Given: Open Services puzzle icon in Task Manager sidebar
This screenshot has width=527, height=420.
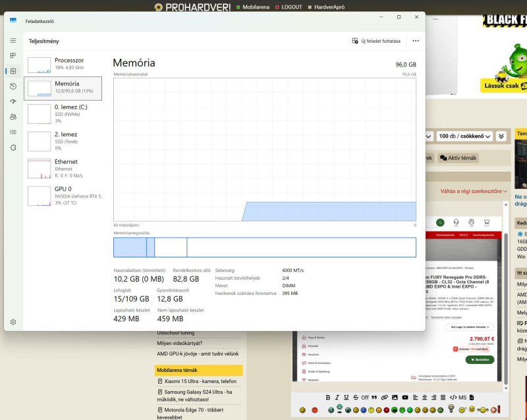Looking at the screenshot, I should 13,147.
